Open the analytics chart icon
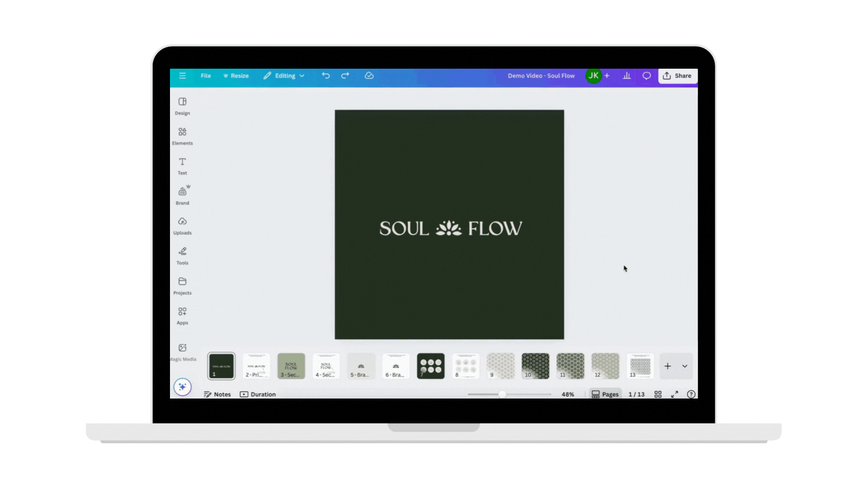The width and height of the screenshot is (868, 488). click(627, 75)
